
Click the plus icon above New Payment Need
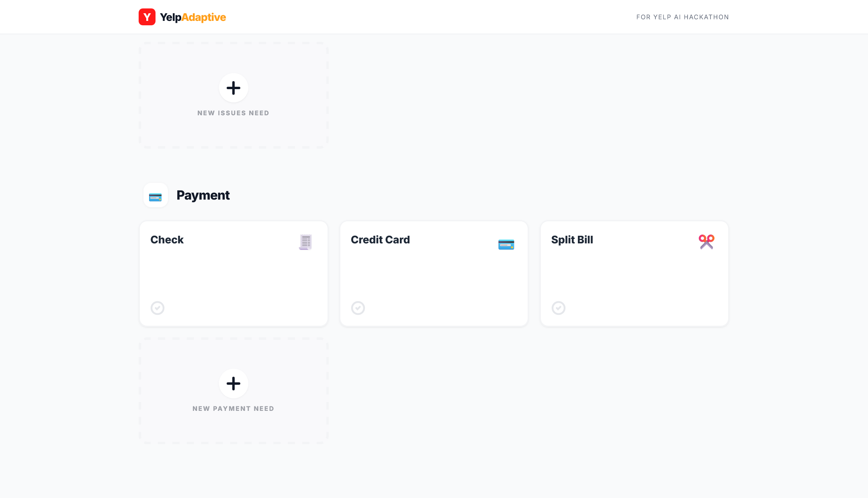[233, 384]
